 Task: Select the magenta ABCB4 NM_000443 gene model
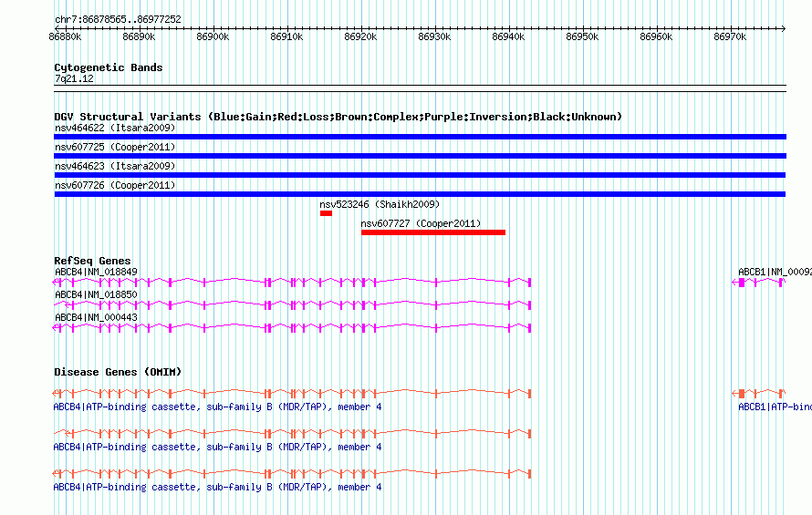pos(292,327)
